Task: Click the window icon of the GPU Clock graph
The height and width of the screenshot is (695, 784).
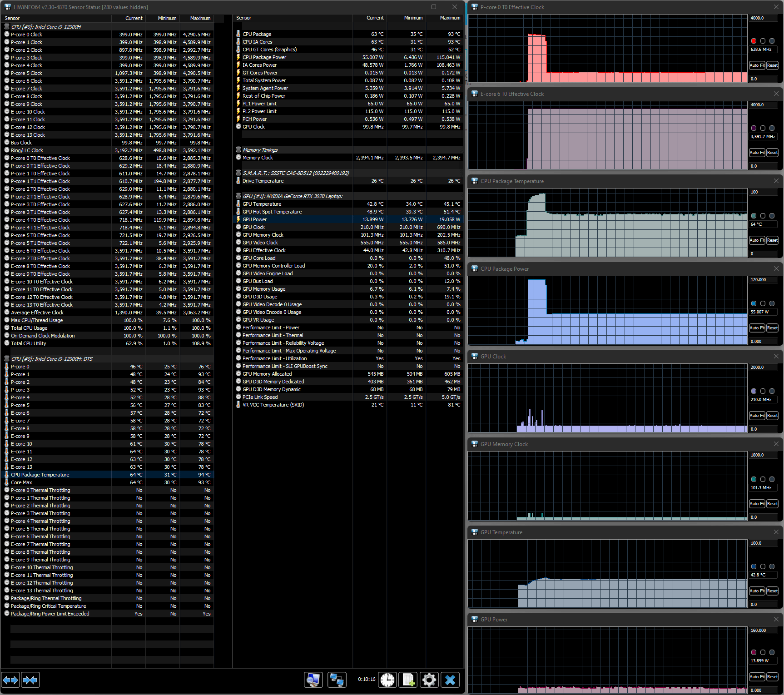Action: click(475, 357)
